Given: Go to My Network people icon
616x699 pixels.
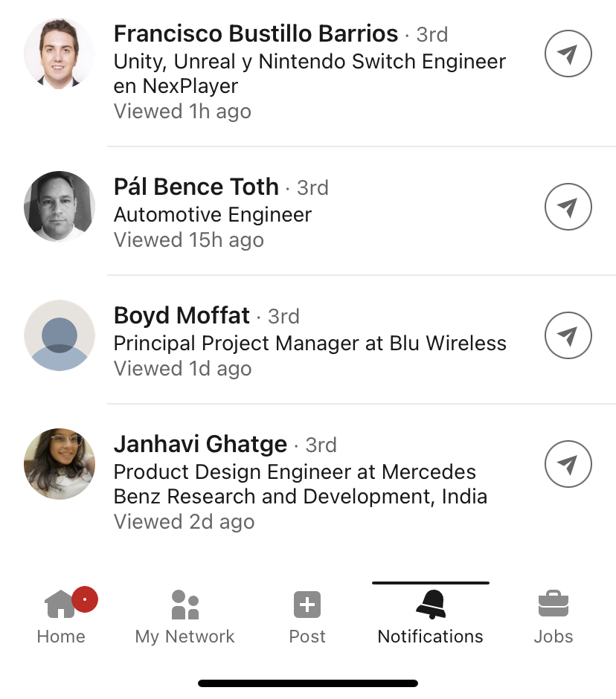Looking at the screenshot, I should coord(185,605).
